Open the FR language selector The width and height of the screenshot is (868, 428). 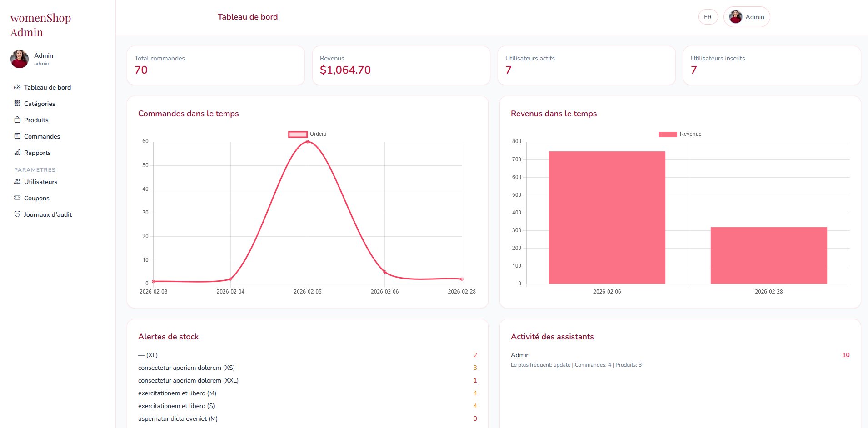(x=708, y=16)
